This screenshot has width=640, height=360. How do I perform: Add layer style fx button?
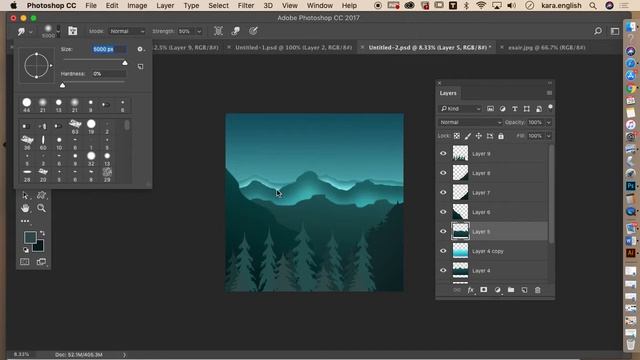[x=470, y=290]
